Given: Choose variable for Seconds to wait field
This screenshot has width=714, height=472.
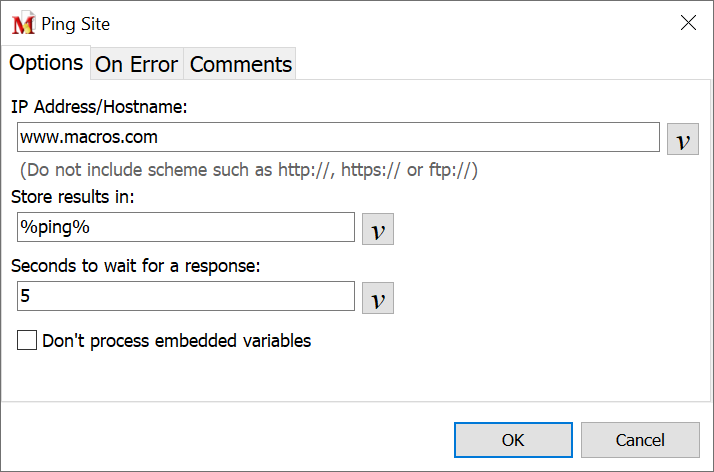Looking at the screenshot, I should pyautogui.click(x=377, y=298).
